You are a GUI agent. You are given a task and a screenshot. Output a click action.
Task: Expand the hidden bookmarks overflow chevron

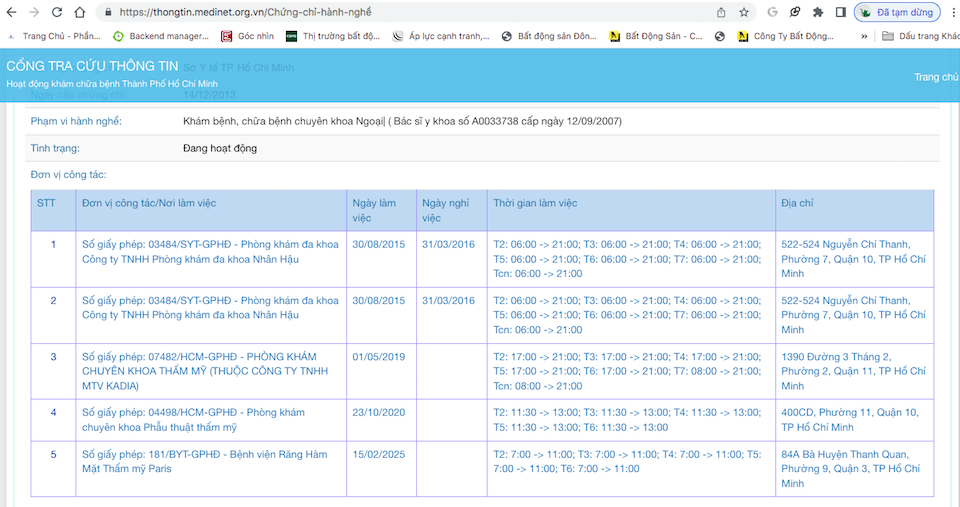click(864, 36)
